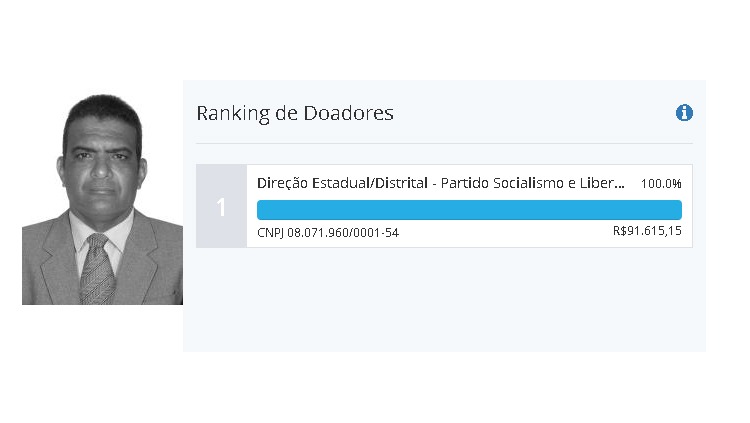Click the divider line under the heading
Screen dimensions: 750x423
click(x=444, y=144)
